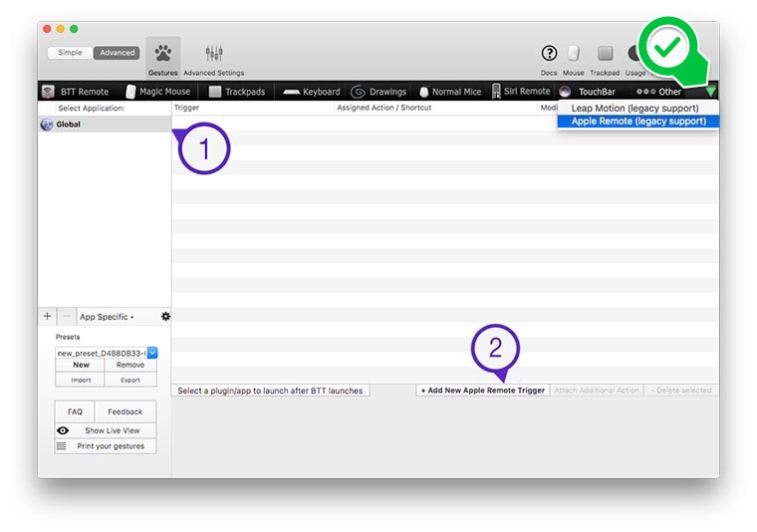757x532 pixels.
Task: Click the Import preset button
Action: (81, 380)
